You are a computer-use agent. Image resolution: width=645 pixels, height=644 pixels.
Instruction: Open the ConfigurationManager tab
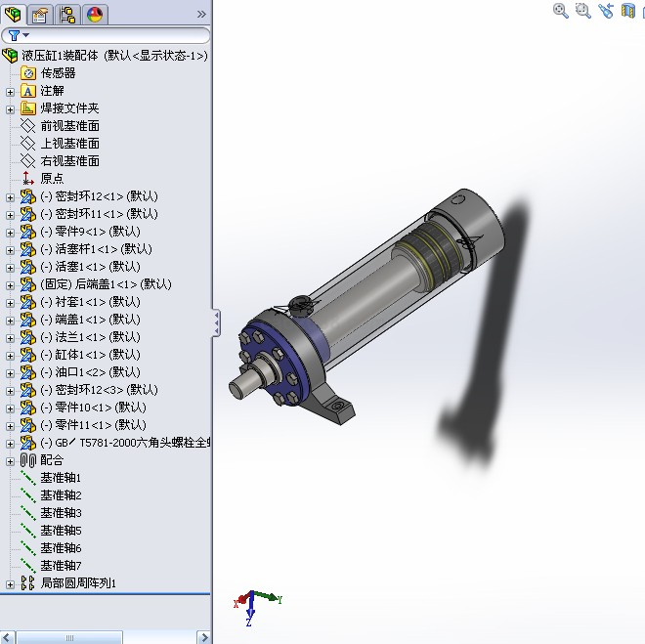click(x=67, y=14)
